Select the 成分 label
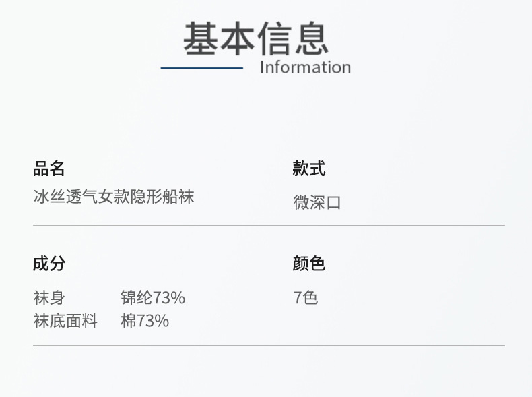 click(x=49, y=264)
